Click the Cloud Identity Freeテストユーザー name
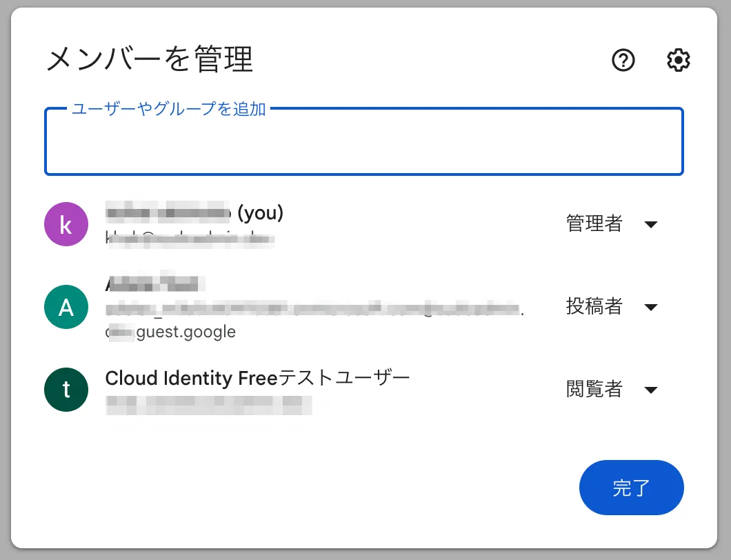 (257, 378)
